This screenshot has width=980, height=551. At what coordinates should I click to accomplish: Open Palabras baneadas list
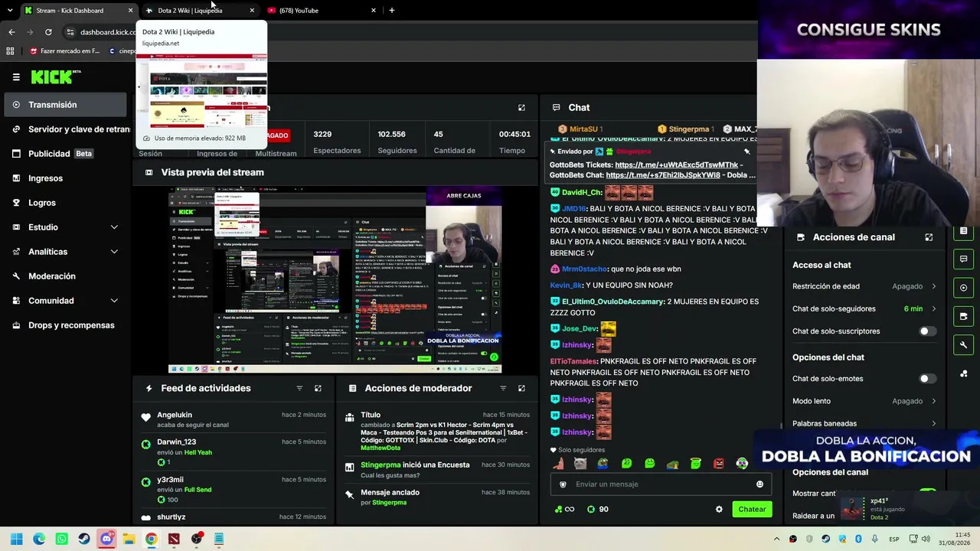tap(864, 423)
